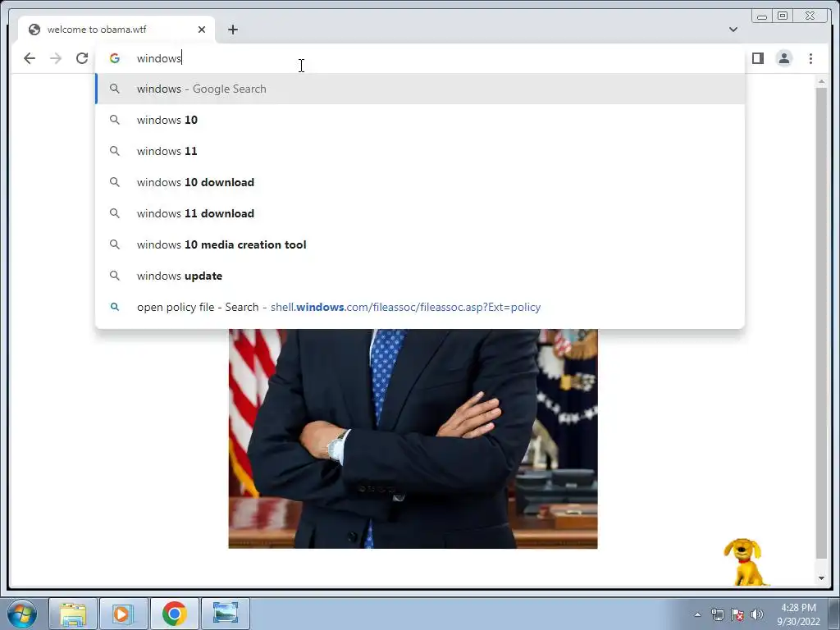The height and width of the screenshot is (630, 840).
Task: Open the tab search dropdown chevron
Action: 733,30
